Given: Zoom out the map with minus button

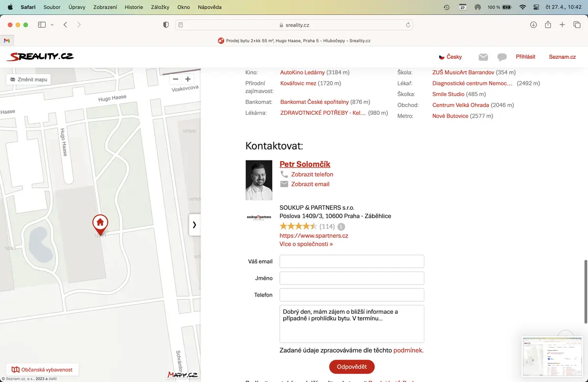Looking at the screenshot, I should coord(175,79).
